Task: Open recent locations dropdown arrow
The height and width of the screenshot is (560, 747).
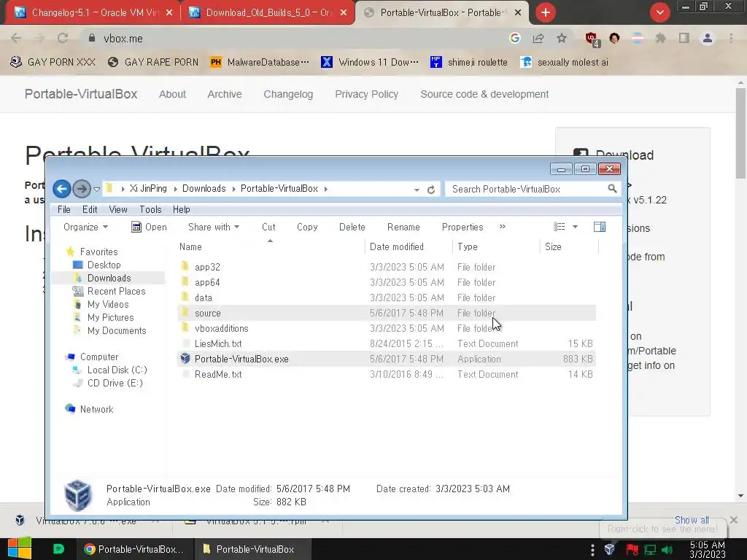Action: coord(96,190)
